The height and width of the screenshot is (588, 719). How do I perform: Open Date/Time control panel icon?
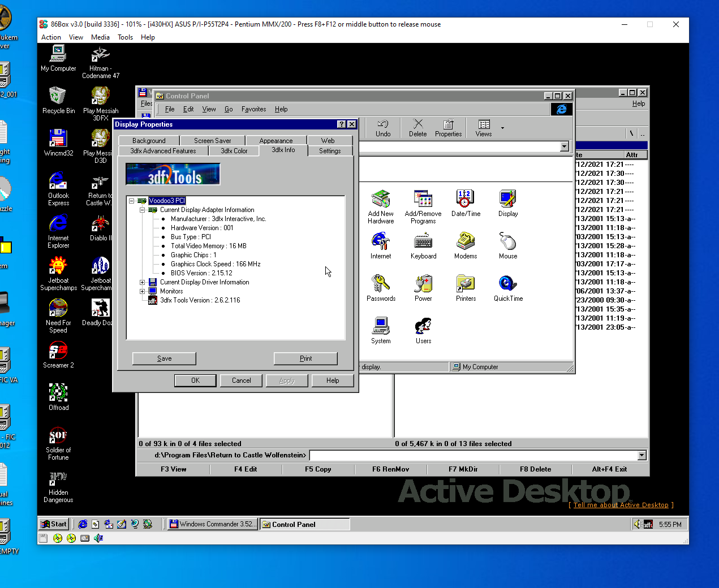(x=466, y=204)
